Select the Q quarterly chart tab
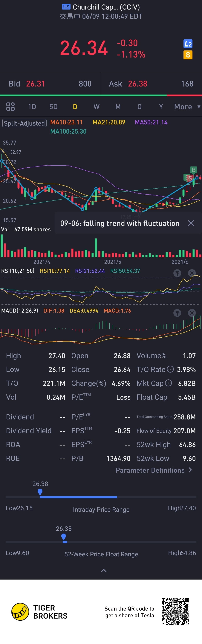The height and width of the screenshot is (644, 202). click(x=139, y=107)
